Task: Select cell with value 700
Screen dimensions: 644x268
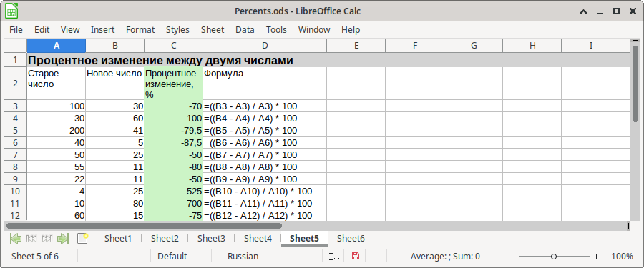Action: 174,204
